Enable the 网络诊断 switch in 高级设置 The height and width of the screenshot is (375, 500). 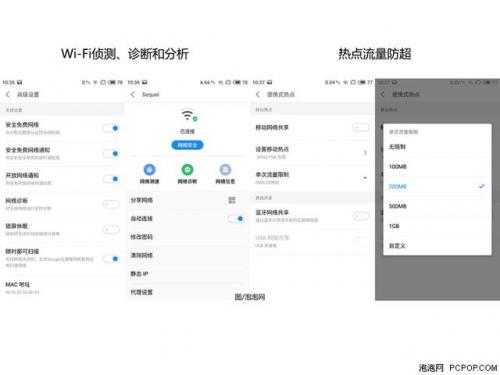pyautogui.click(x=111, y=204)
